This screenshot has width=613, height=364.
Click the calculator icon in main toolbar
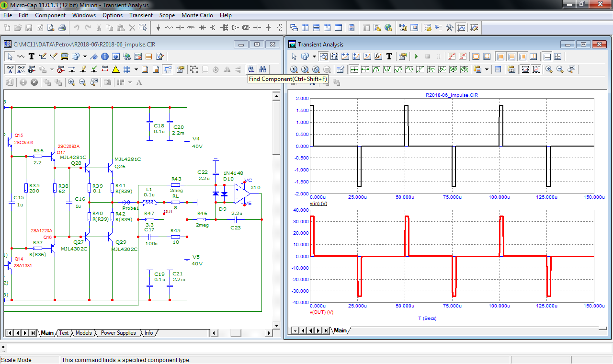(352, 28)
